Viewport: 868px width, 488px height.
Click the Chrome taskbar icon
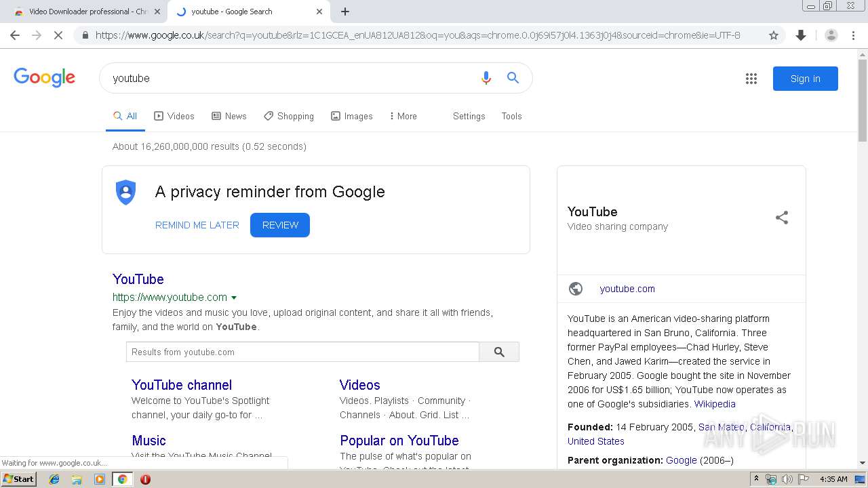click(122, 479)
